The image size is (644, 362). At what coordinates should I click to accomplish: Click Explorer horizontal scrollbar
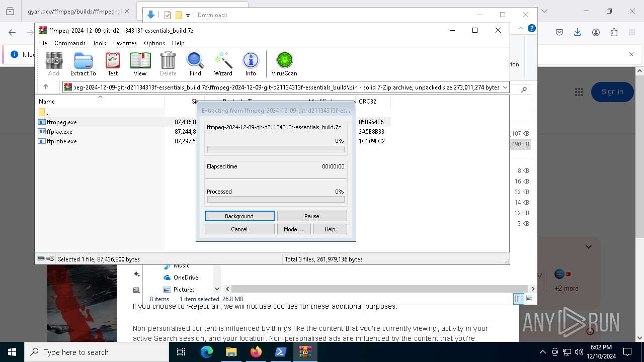[x=380, y=289]
